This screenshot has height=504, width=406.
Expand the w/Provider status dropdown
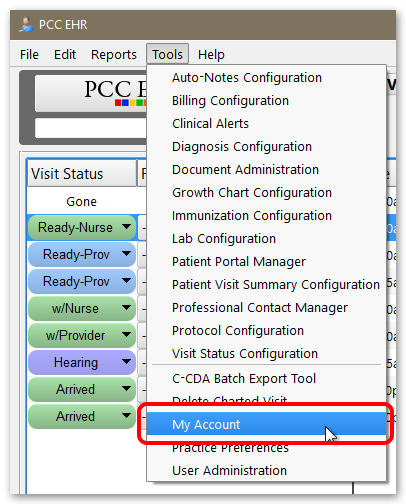pyautogui.click(x=126, y=335)
